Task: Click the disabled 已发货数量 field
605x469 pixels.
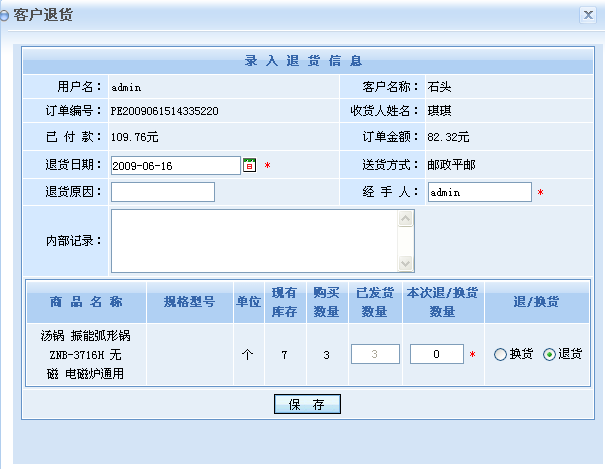Action: pyautogui.click(x=375, y=354)
